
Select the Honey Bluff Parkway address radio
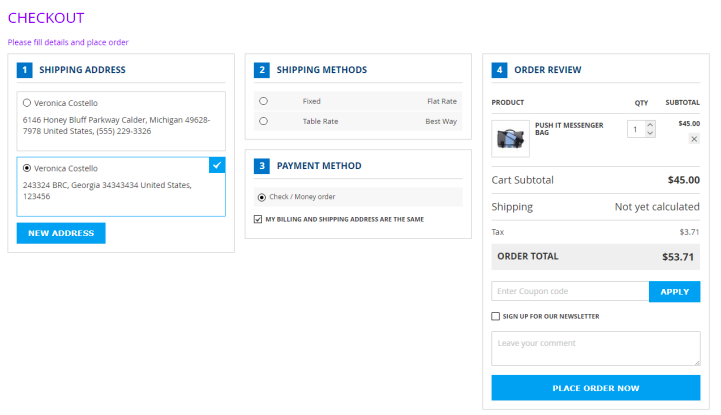27,102
